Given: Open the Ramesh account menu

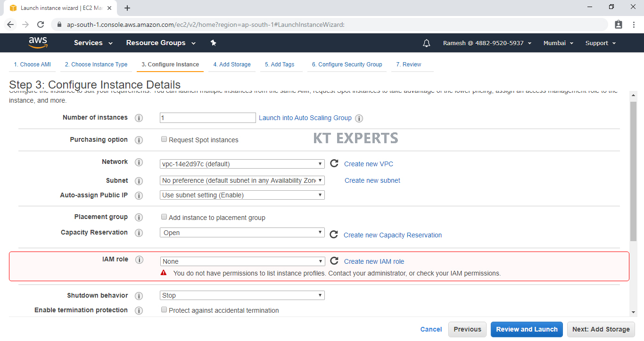Looking at the screenshot, I should coord(487,43).
